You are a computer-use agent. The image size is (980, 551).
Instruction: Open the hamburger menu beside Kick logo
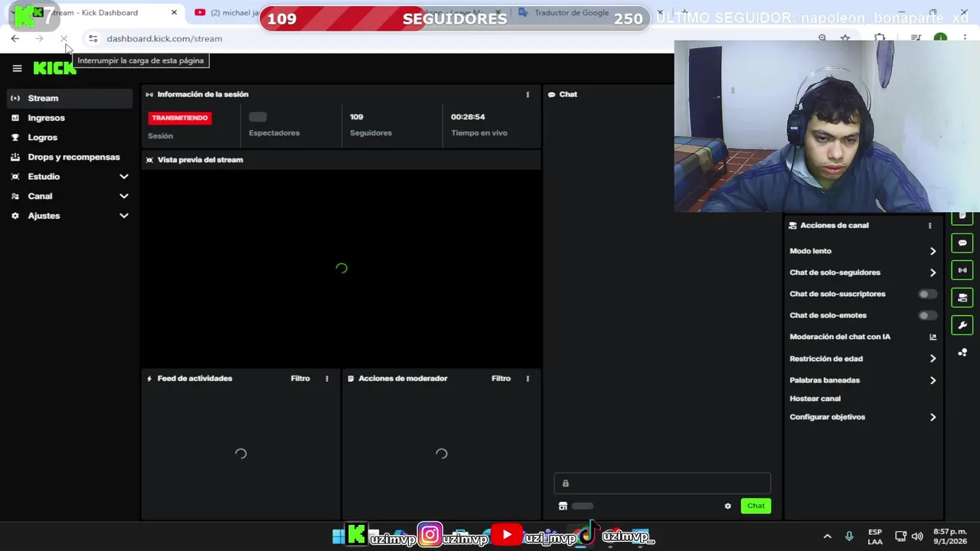pyautogui.click(x=17, y=68)
